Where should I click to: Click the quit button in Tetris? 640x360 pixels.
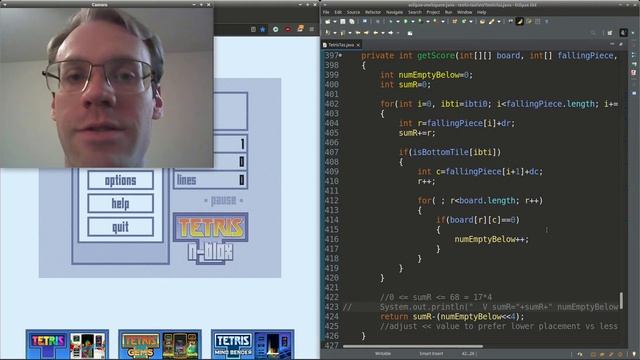coord(120,227)
